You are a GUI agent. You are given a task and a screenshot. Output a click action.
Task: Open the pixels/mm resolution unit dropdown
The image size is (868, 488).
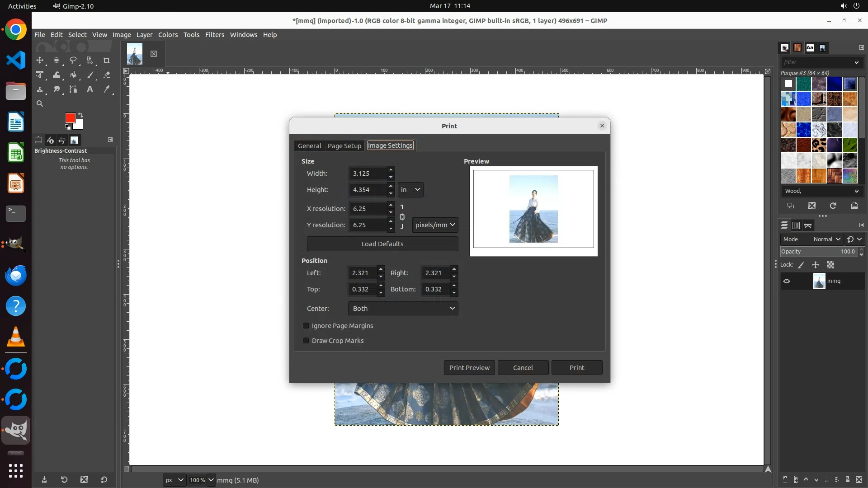pos(434,225)
